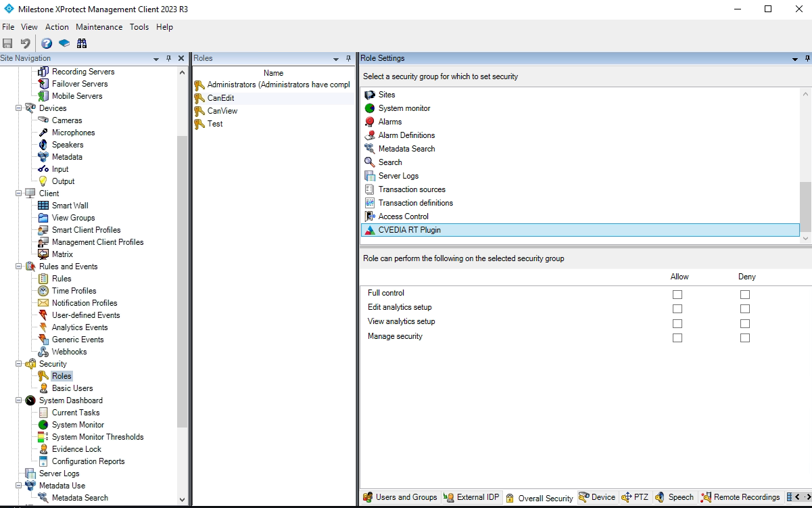This screenshot has width=812, height=508.
Task: Open the File menu
Action: click(x=8, y=27)
